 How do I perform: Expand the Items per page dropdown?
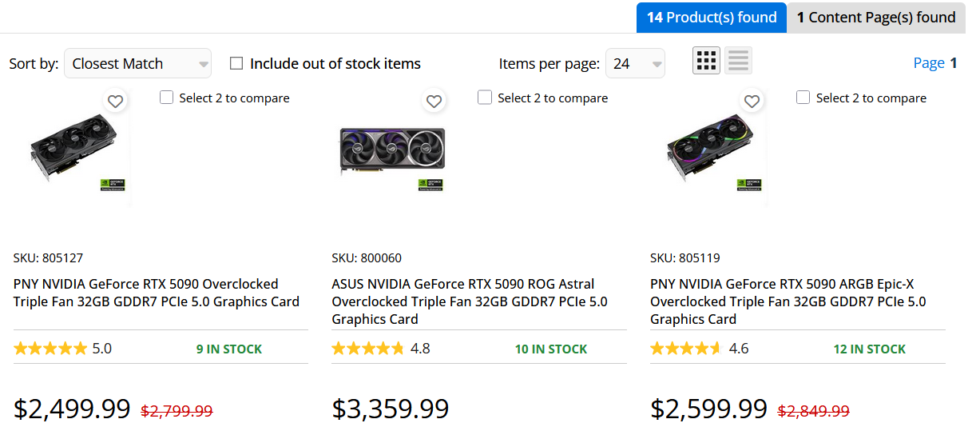click(635, 64)
